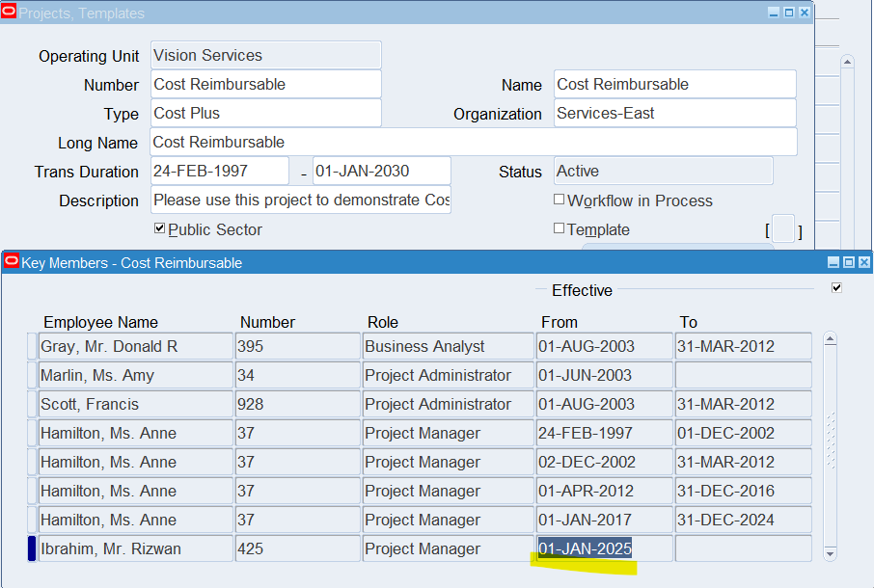Select the row marker for Gray, Mr. Donald R
Viewport: 874px width, 588px height.
pyautogui.click(x=32, y=346)
